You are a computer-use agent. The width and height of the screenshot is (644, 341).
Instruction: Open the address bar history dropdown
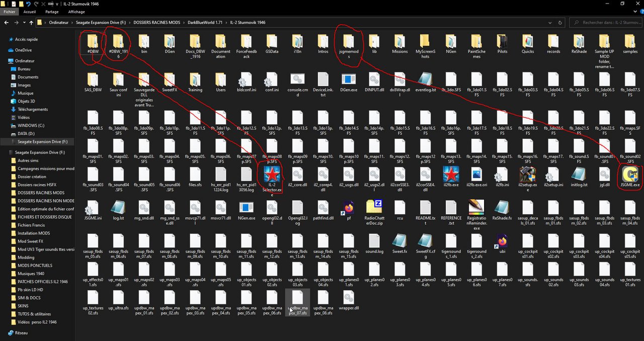point(549,23)
